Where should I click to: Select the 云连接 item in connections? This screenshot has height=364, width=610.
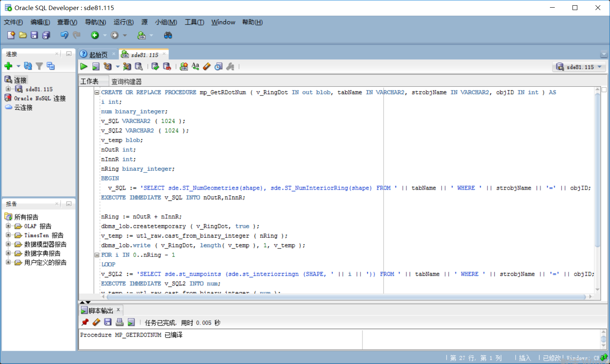tap(23, 108)
